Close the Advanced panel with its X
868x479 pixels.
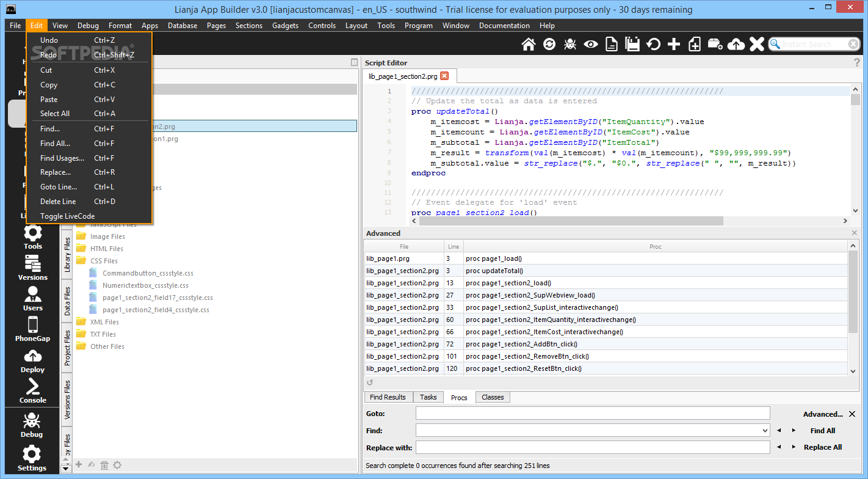tap(855, 233)
